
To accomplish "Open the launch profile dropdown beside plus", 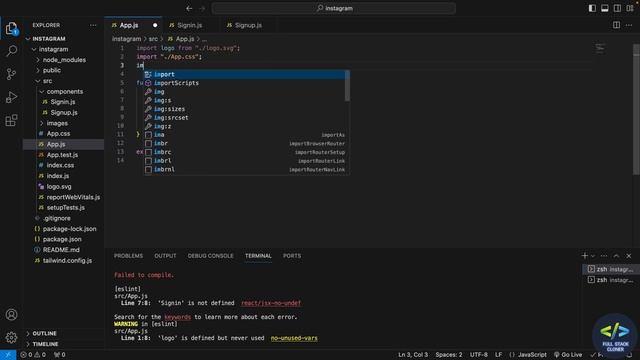I will tap(593, 256).
